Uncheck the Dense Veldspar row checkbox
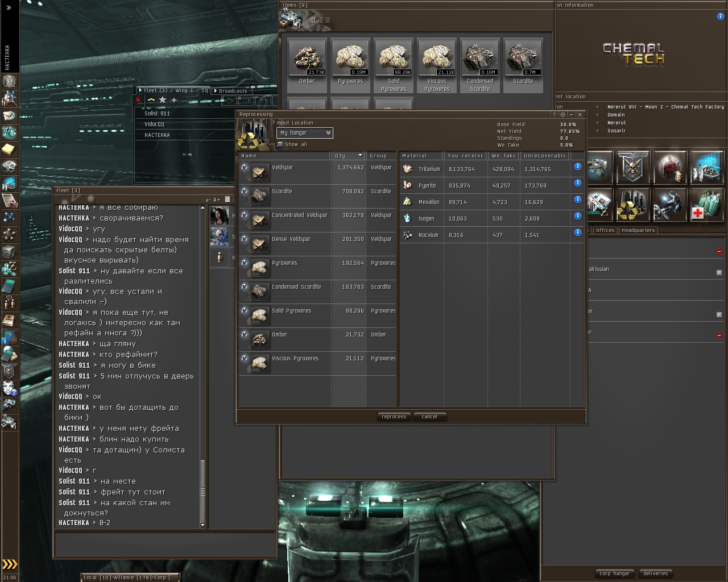This screenshot has height=582, width=728. tap(245, 239)
